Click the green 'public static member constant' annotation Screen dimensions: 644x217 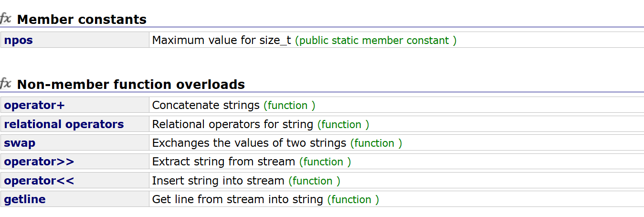pos(376,41)
